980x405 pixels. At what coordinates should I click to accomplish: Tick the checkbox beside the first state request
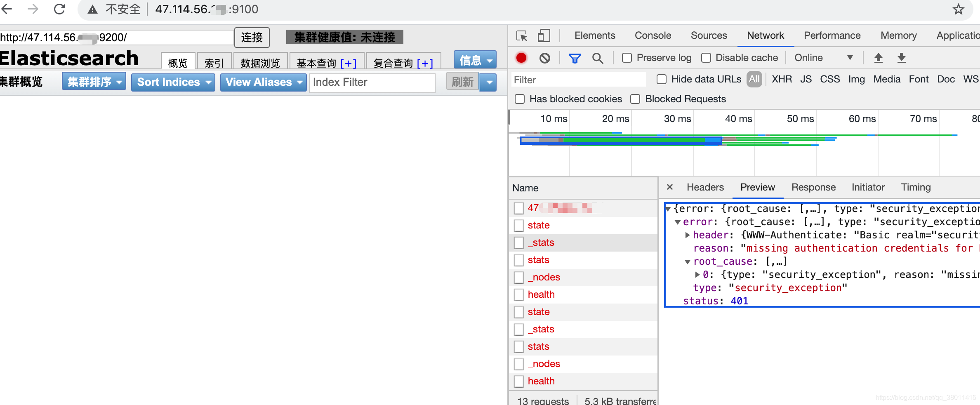click(x=519, y=226)
